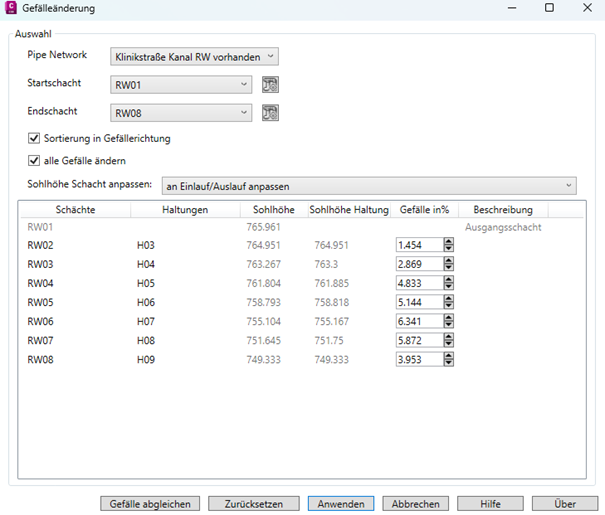The width and height of the screenshot is (605, 515).
Task: Click the Über button
Action: coord(565,504)
